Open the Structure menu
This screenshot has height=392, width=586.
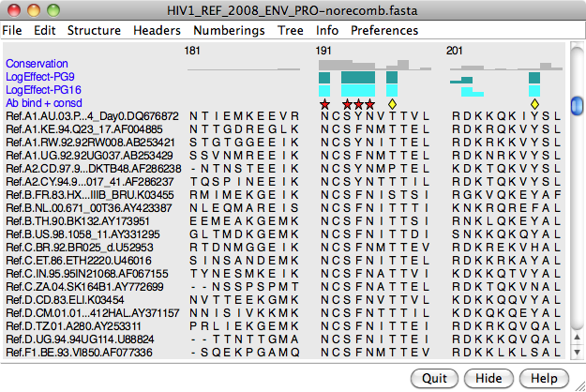94,30
